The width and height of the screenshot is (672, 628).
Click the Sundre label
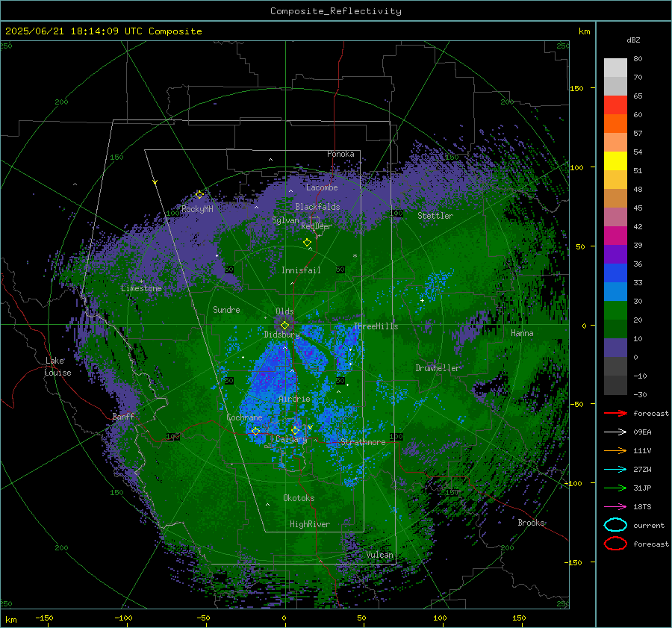226,309
